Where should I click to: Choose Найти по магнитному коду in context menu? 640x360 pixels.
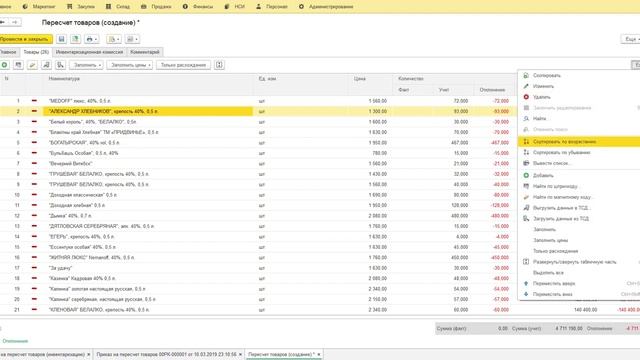click(579, 197)
